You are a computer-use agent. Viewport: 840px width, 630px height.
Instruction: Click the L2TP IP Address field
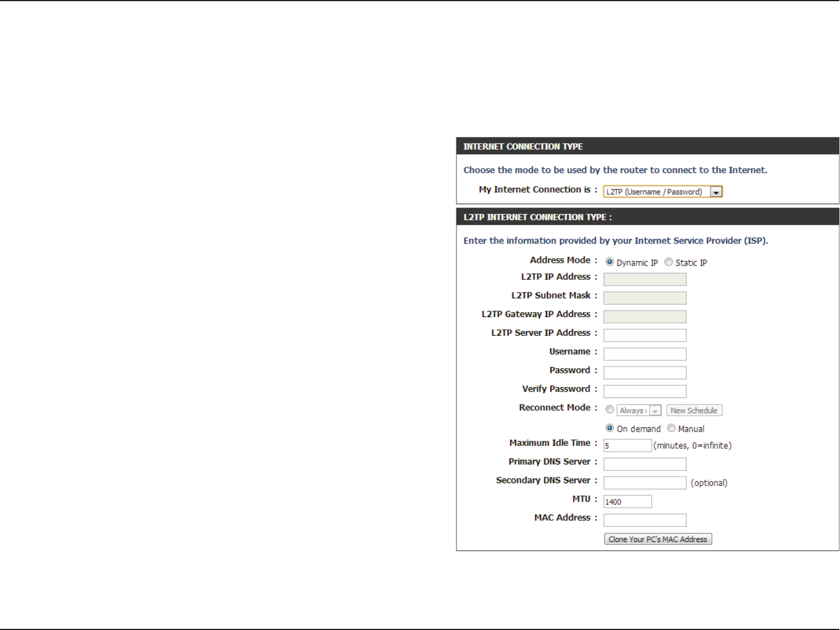pos(645,279)
